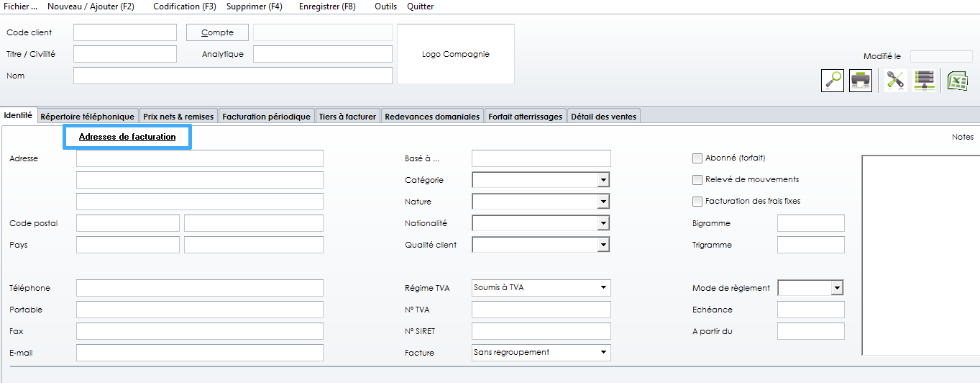Screen dimensions: 980x383
Task: Check the Relevé de mouvements box
Action: point(697,180)
